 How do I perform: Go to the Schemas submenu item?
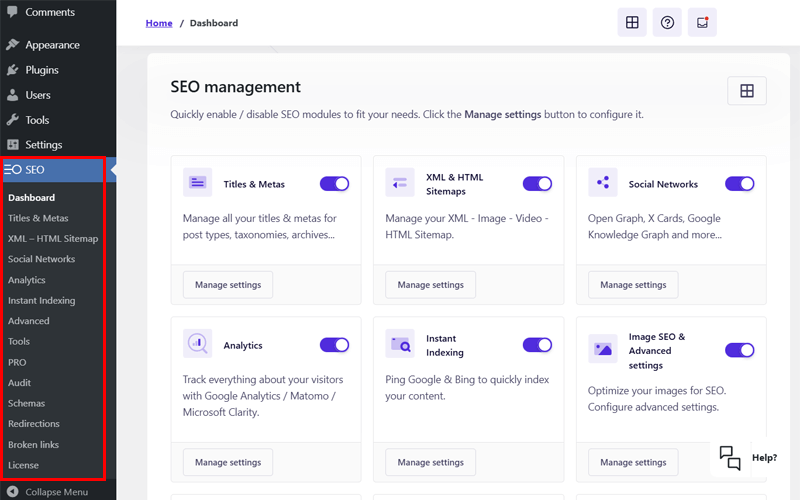pyautogui.click(x=27, y=403)
